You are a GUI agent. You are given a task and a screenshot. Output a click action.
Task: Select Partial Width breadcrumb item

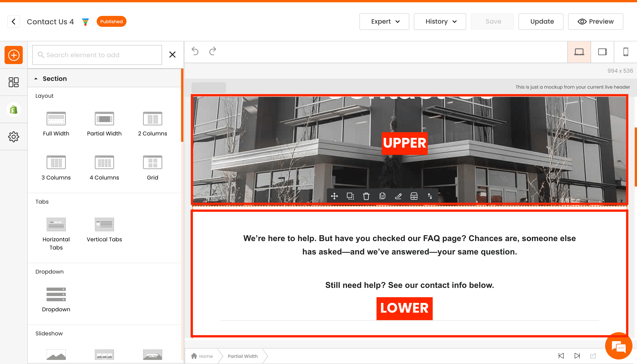242,356
